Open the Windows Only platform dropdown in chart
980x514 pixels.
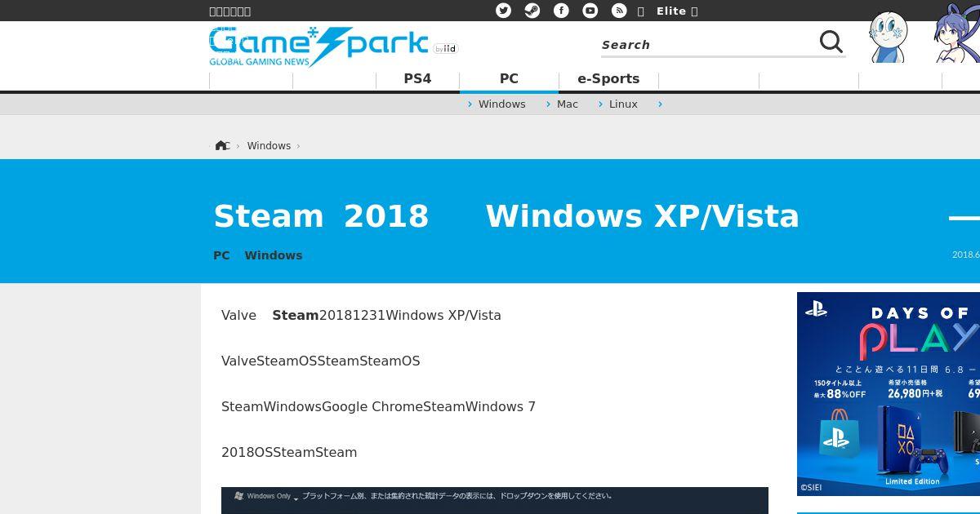(x=267, y=496)
